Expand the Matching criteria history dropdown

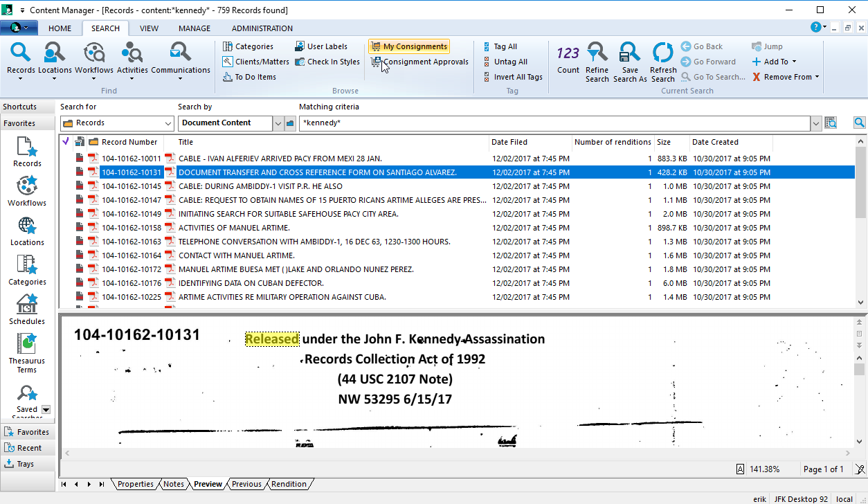click(x=816, y=123)
